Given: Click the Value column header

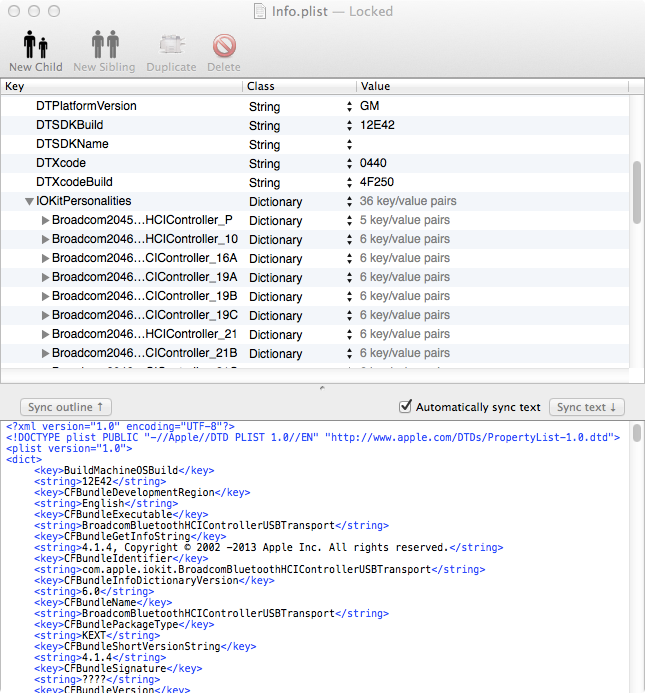Looking at the screenshot, I should [x=492, y=86].
